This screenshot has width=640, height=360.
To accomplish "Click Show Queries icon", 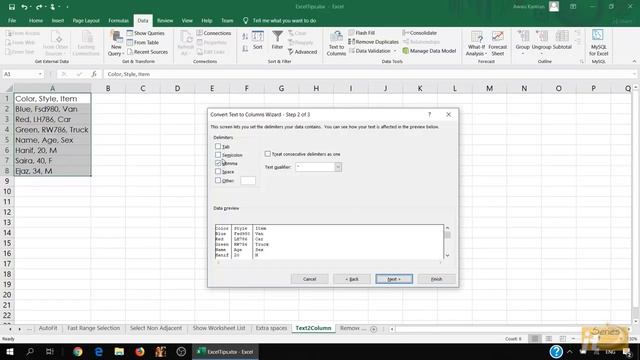I will 130,33.
